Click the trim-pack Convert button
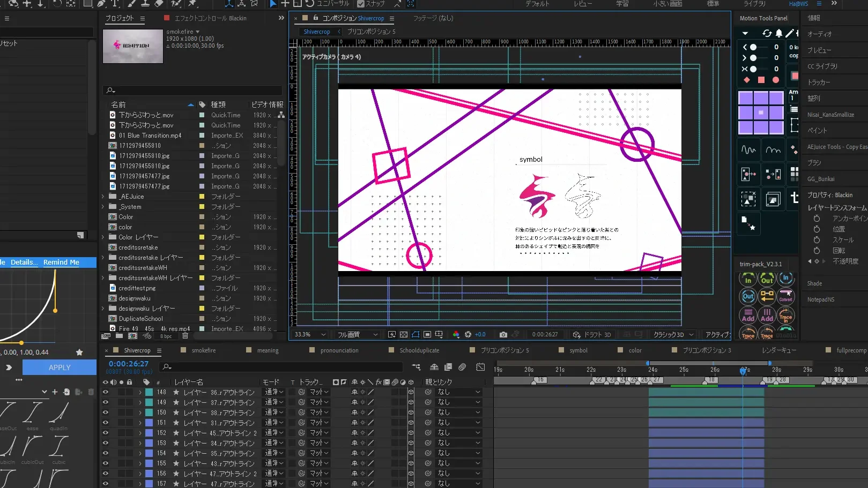Viewport: 868px width, 488px height. (786, 296)
